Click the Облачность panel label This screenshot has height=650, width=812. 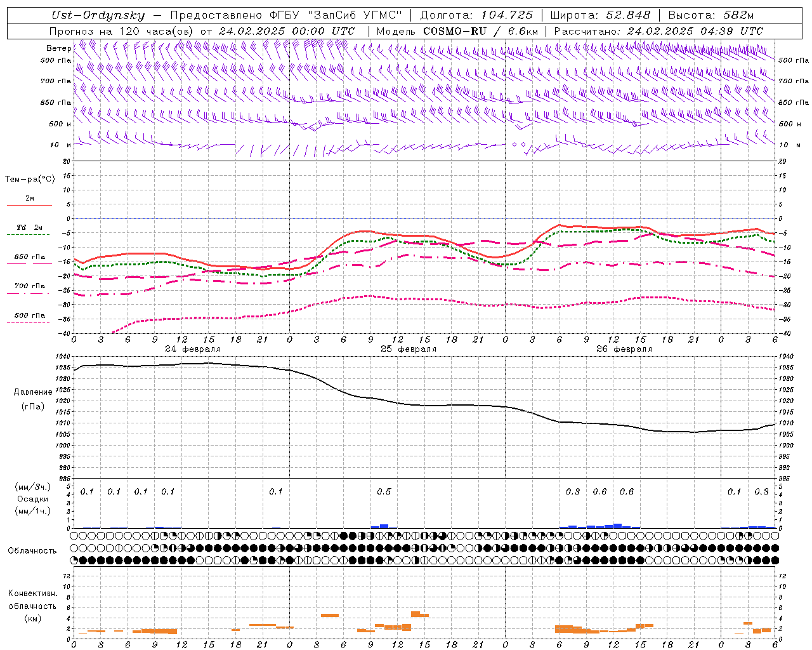coord(32,551)
